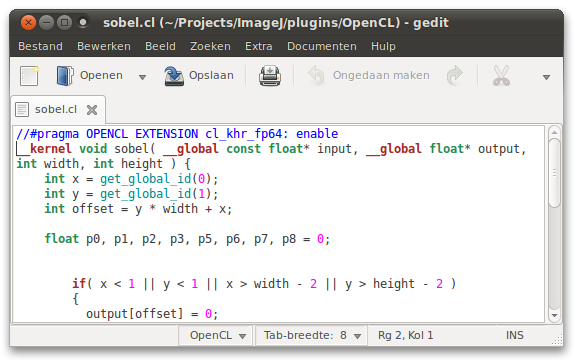Click the redo arrow icon

tap(455, 76)
